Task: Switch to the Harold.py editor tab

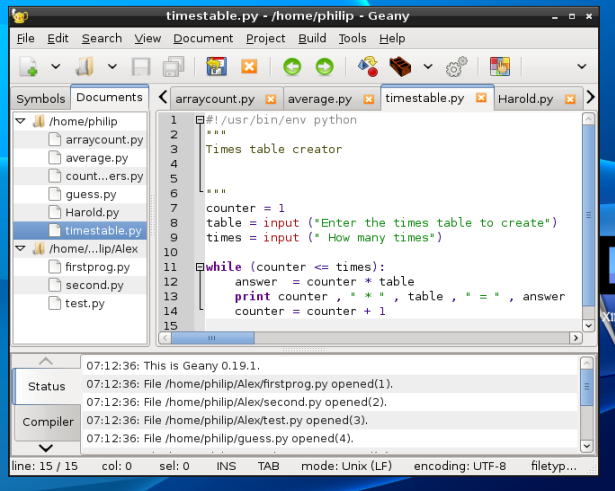Action: click(x=525, y=99)
